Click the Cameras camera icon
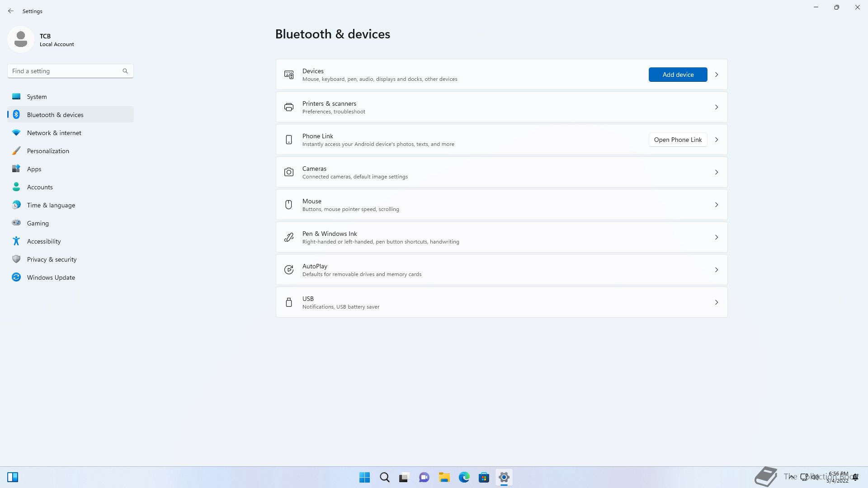Image resolution: width=868 pixels, height=488 pixels. point(289,172)
